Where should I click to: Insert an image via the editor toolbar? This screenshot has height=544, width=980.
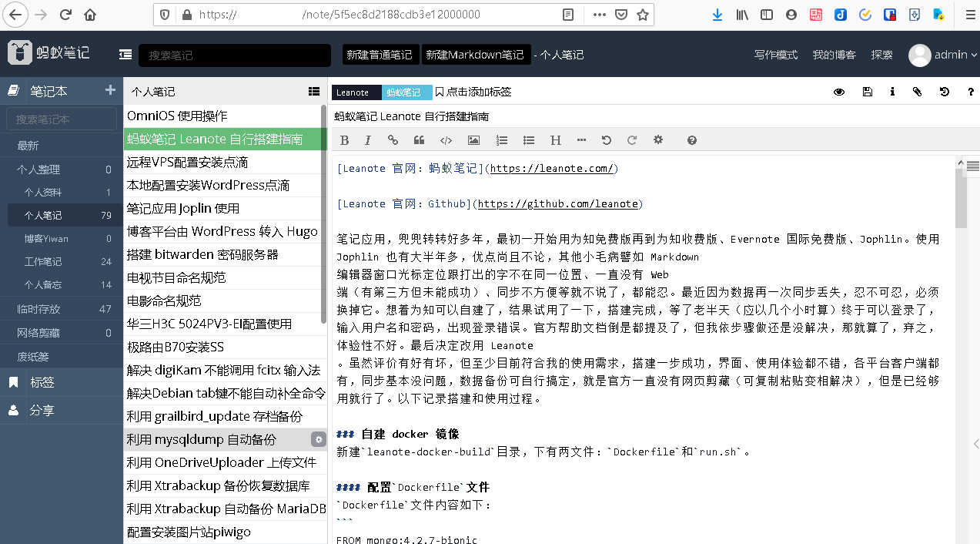pyautogui.click(x=473, y=140)
